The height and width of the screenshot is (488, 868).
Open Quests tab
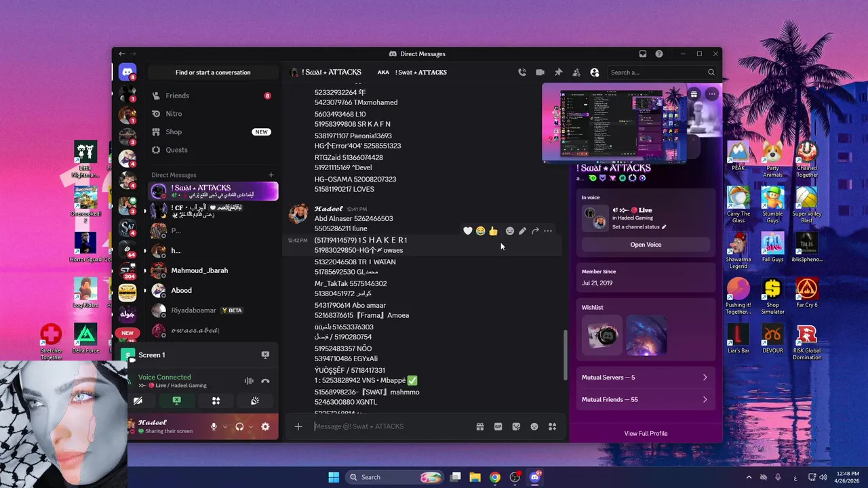(212, 150)
